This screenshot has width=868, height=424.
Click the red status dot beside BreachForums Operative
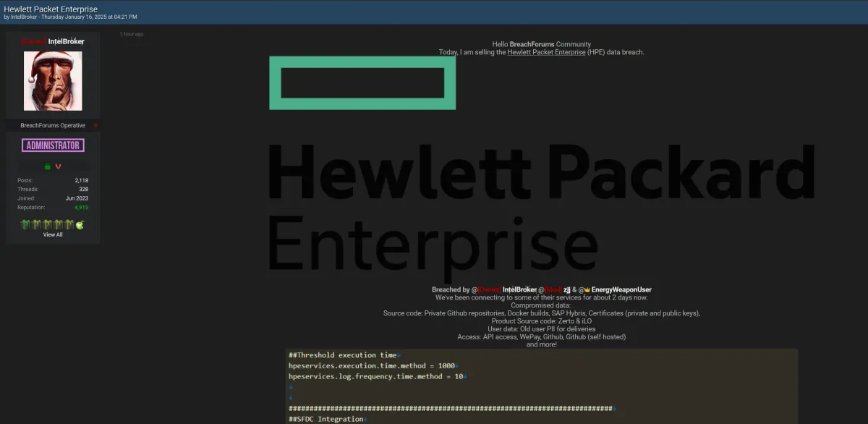coord(95,125)
